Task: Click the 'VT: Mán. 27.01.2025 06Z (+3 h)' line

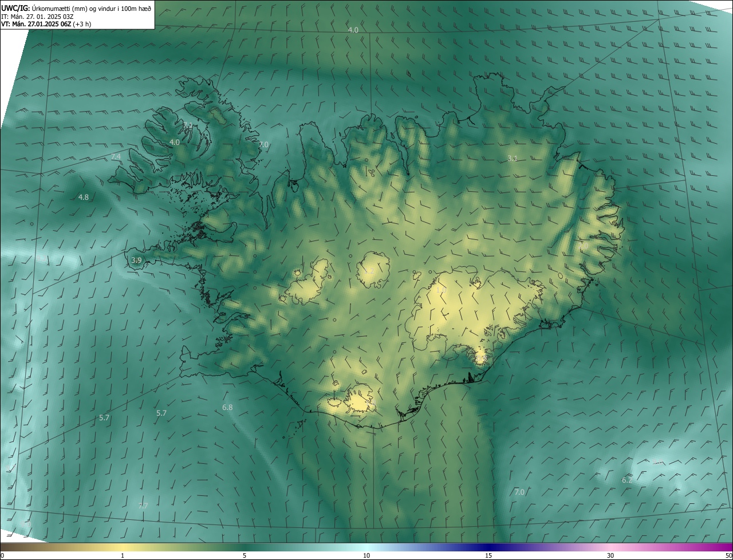Action: 46,24
